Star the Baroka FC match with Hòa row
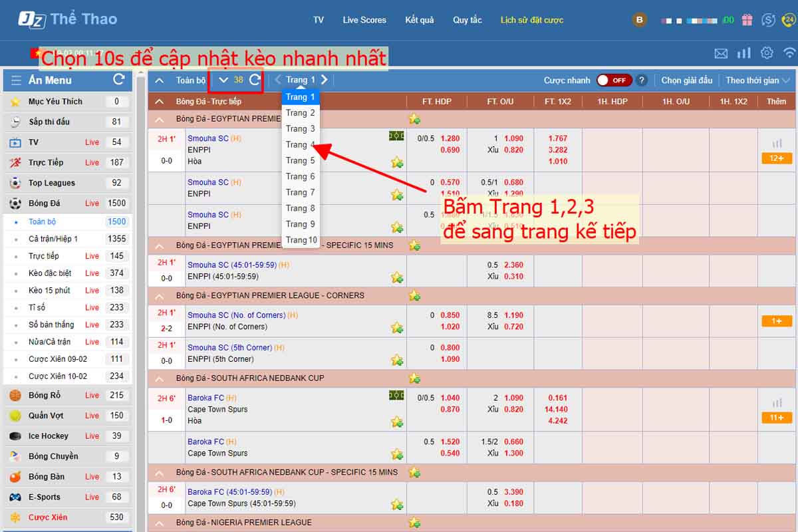Screen dimensions: 798x532 [397, 422]
